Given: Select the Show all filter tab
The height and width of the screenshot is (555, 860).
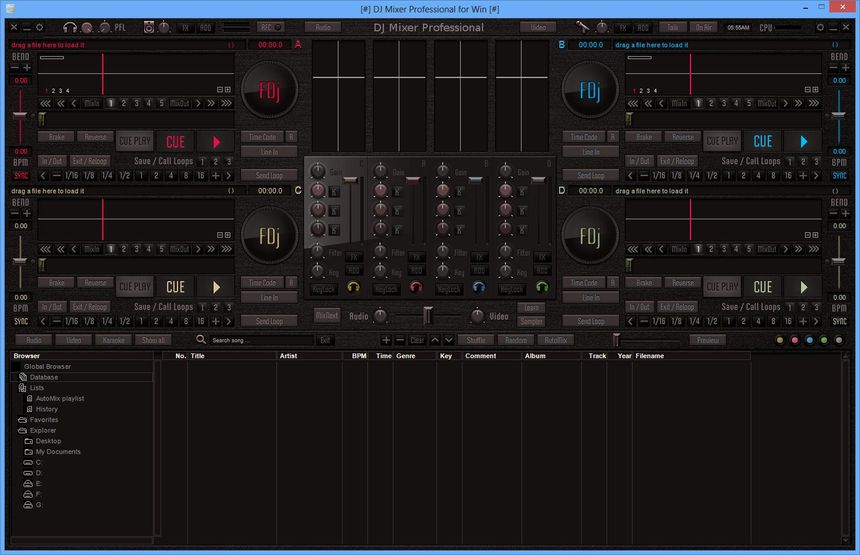Looking at the screenshot, I should pyautogui.click(x=153, y=340).
